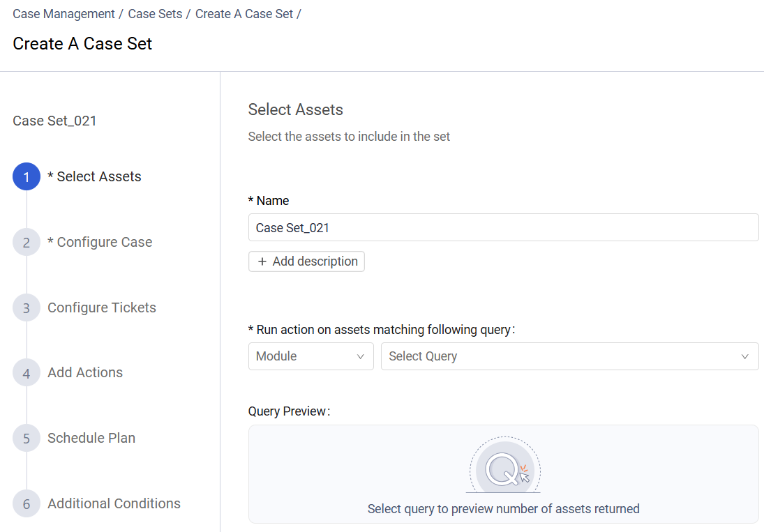Click the Query Preview panel area
Image resolution: width=764 pixels, height=532 pixels.
click(x=504, y=474)
